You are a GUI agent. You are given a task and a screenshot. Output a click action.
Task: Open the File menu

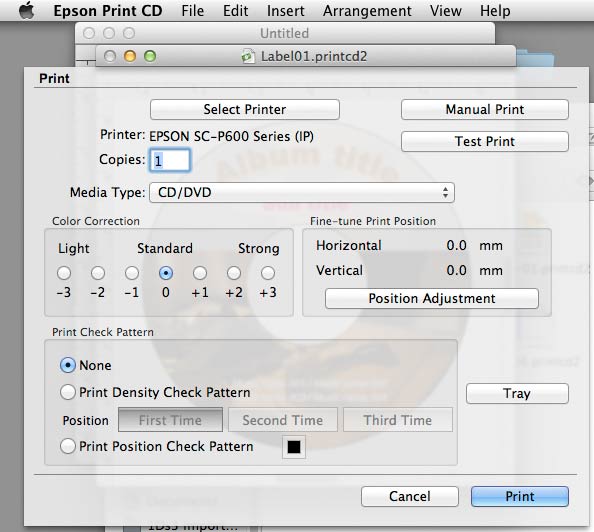click(x=192, y=11)
